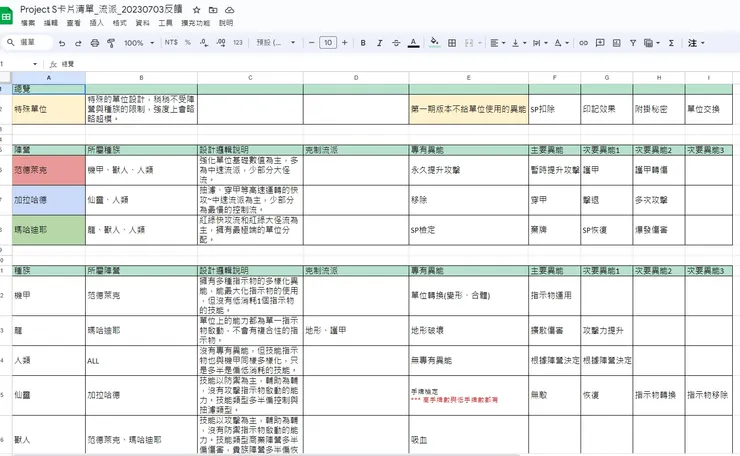
Task: Click the font size field showing 10
Action: (328, 42)
